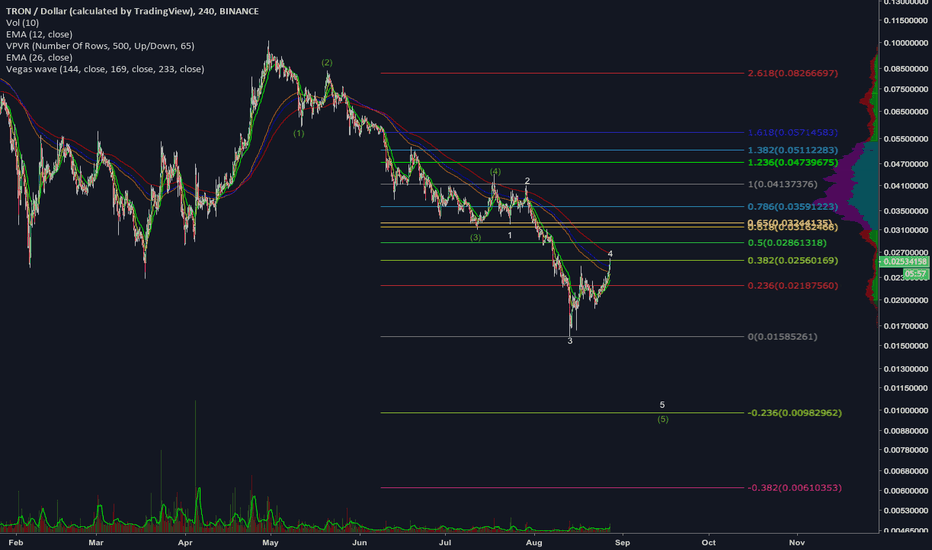
Task: Select the Vegas wave indicator legend
Action: pyautogui.click(x=105, y=69)
